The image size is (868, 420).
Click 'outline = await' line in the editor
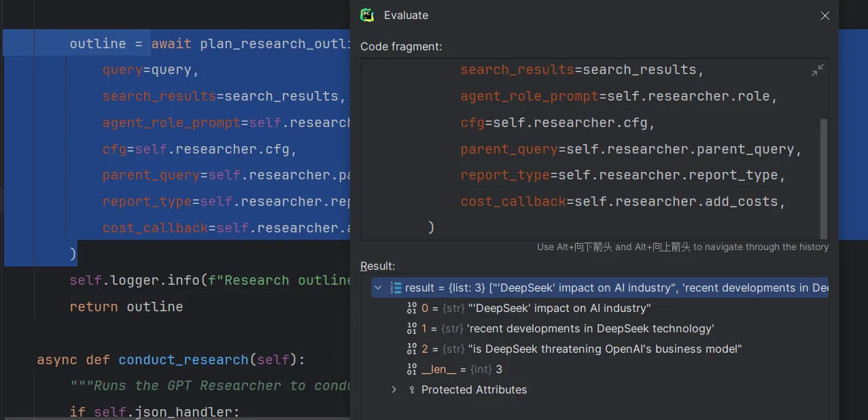(x=209, y=44)
